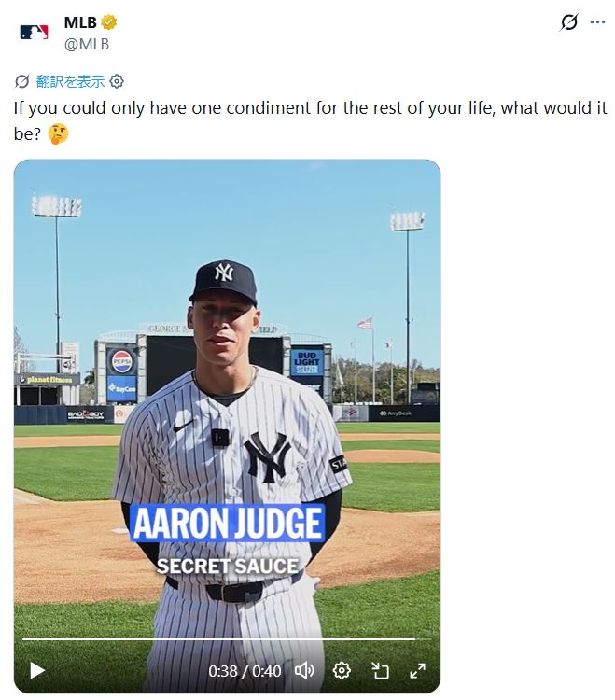The image size is (615, 700).
Task: Click the Grok translate icon beside 翻訳を表示
Action: pos(21,81)
